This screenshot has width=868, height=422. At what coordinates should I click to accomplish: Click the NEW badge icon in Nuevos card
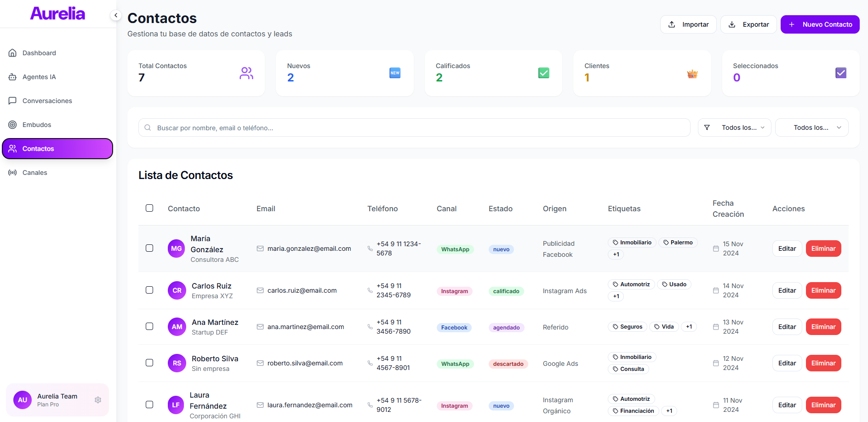(x=395, y=73)
